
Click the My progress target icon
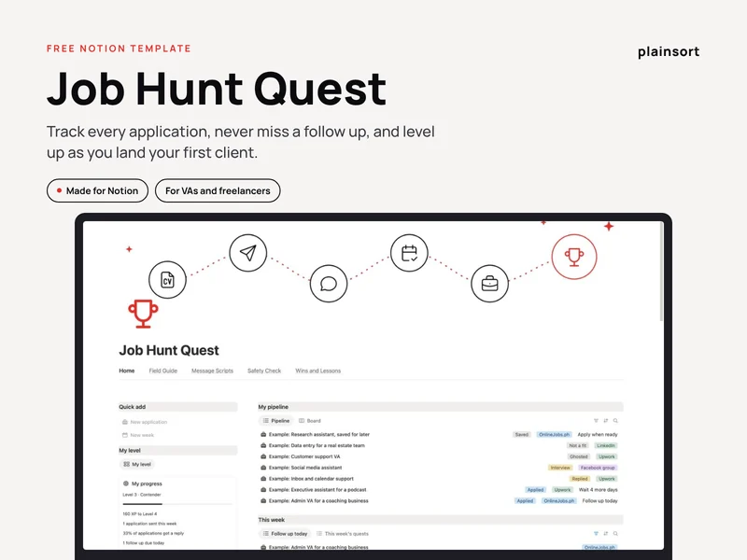[x=126, y=483]
